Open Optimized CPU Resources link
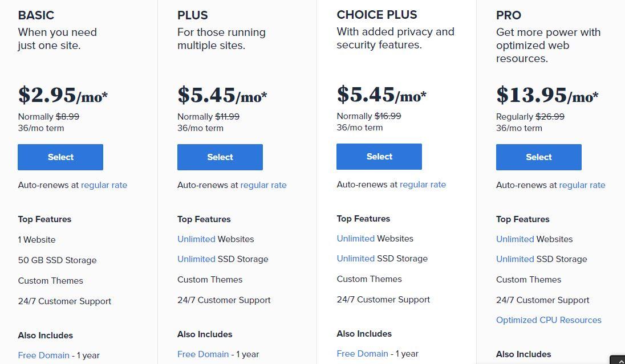 click(x=549, y=320)
